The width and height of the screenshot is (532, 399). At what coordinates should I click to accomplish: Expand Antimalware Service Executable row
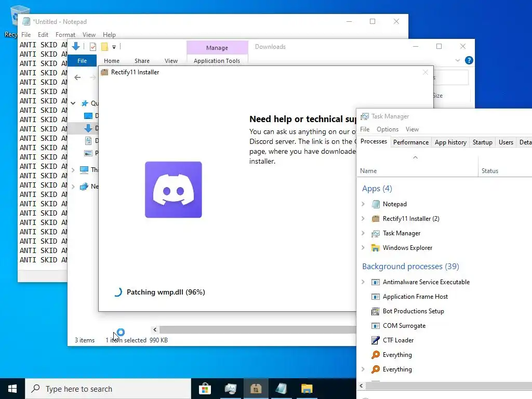coord(363,282)
